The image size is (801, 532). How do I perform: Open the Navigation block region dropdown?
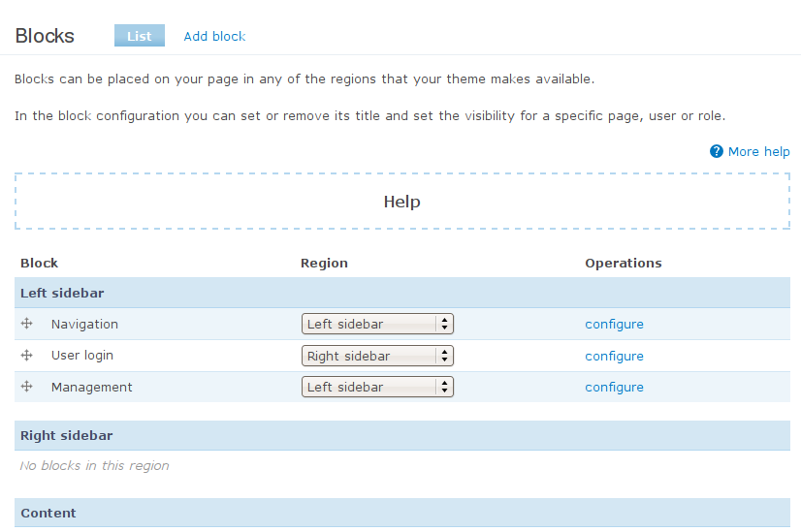click(377, 324)
